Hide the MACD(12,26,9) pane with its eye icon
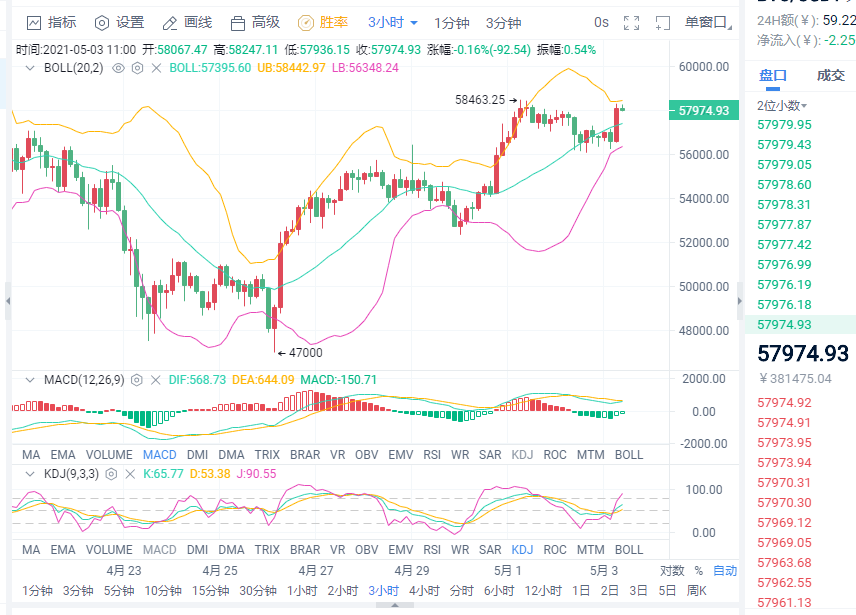This screenshot has height=615, width=856. click(x=135, y=379)
